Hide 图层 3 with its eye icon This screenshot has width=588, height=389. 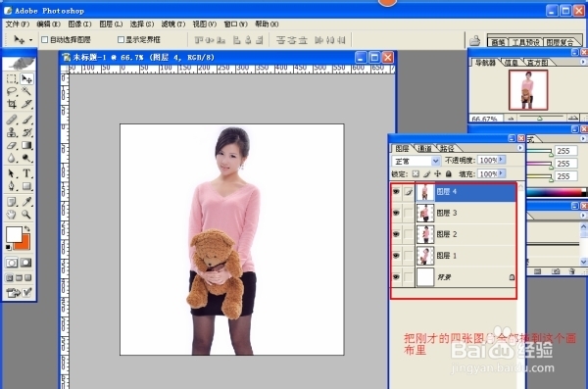pos(396,213)
